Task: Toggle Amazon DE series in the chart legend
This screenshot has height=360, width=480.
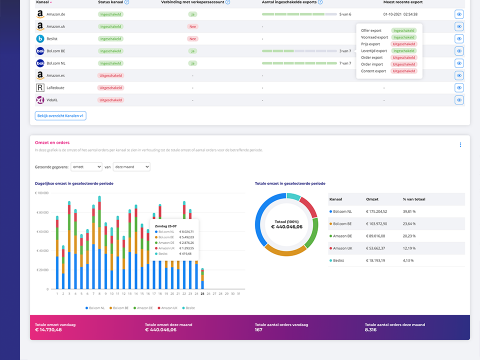Action: pyautogui.click(x=143, y=308)
